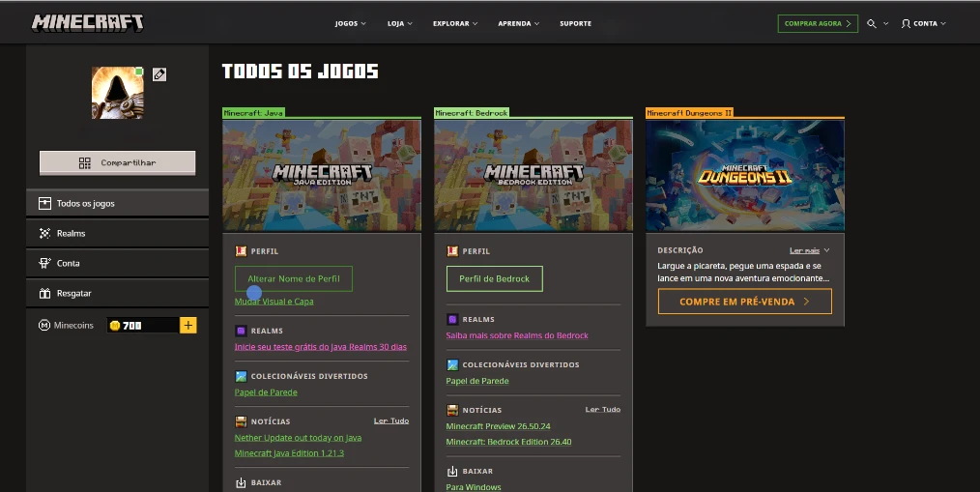The height and width of the screenshot is (492, 980).
Task: Click the Java card Perfil book icon
Action: (x=241, y=251)
